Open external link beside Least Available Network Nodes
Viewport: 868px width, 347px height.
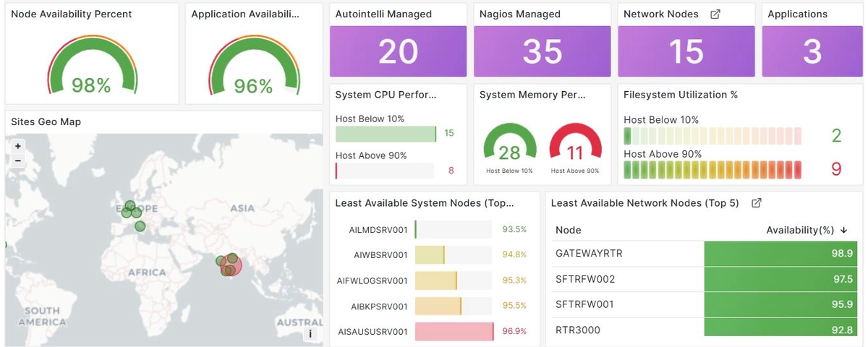(757, 203)
